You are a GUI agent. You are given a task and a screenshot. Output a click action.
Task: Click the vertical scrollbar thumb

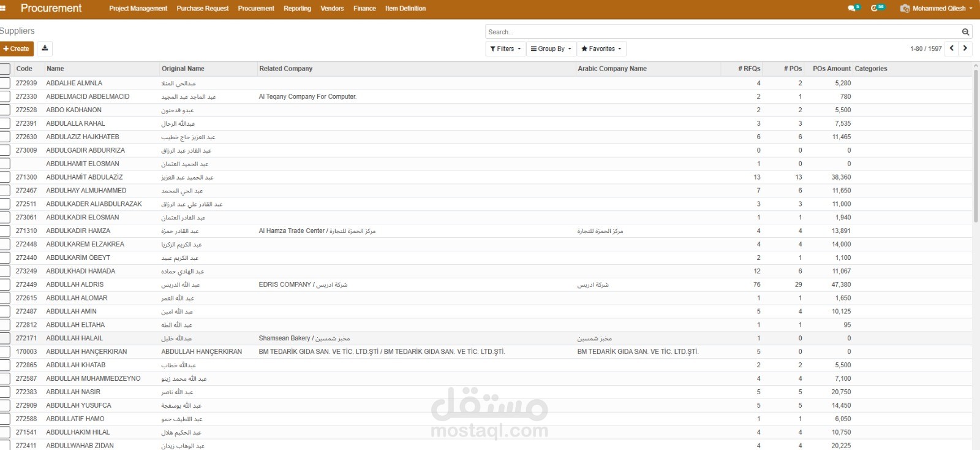[x=976, y=146]
